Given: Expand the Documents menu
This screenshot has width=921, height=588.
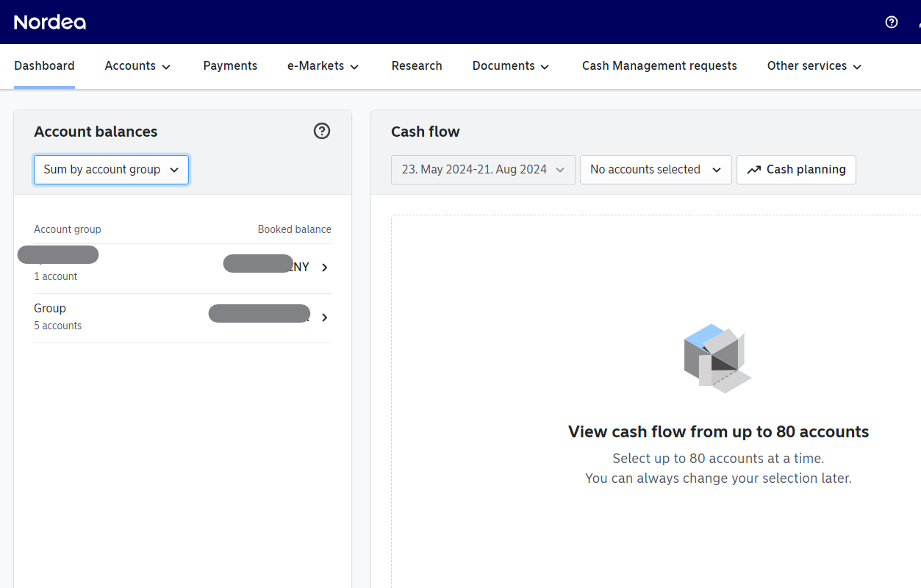Looking at the screenshot, I should (x=510, y=65).
